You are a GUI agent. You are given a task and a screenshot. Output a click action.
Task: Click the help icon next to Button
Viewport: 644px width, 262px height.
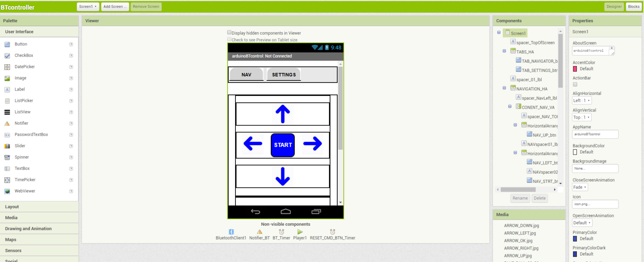[71, 44]
